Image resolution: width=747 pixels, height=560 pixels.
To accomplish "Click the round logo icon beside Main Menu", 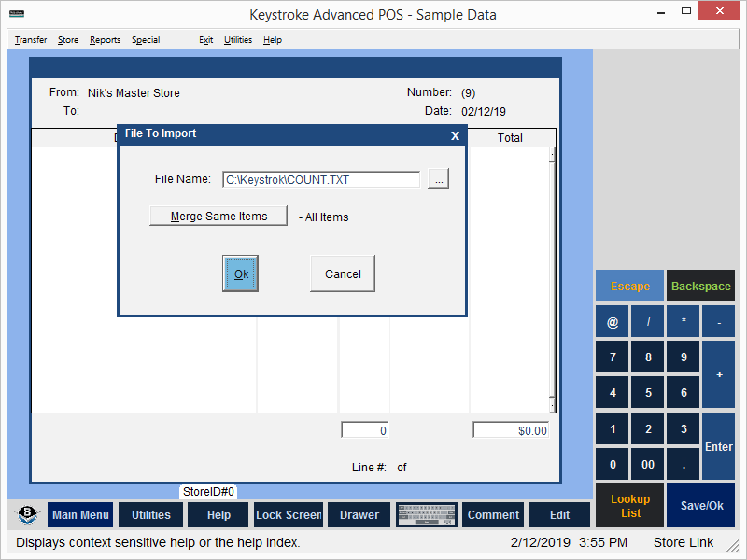I will pos(27,515).
